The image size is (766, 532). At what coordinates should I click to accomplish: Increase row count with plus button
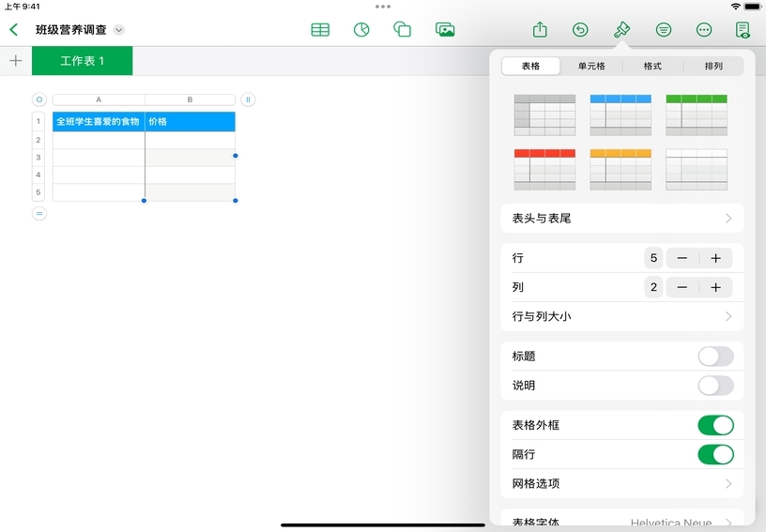tap(715, 258)
